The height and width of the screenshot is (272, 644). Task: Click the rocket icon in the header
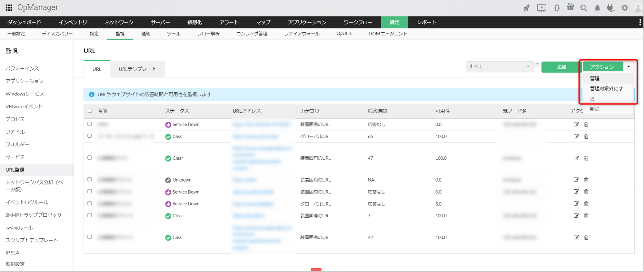click(x=526, y=8)
